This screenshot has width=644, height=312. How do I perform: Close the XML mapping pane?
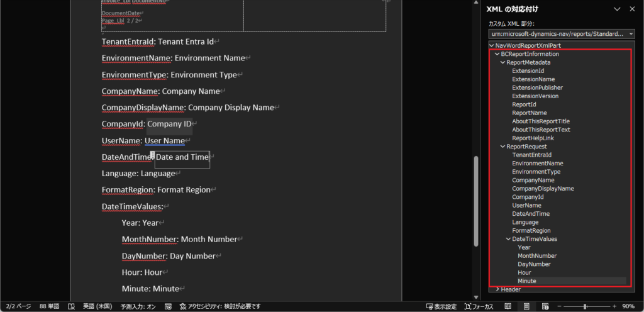tap(633, 9)
